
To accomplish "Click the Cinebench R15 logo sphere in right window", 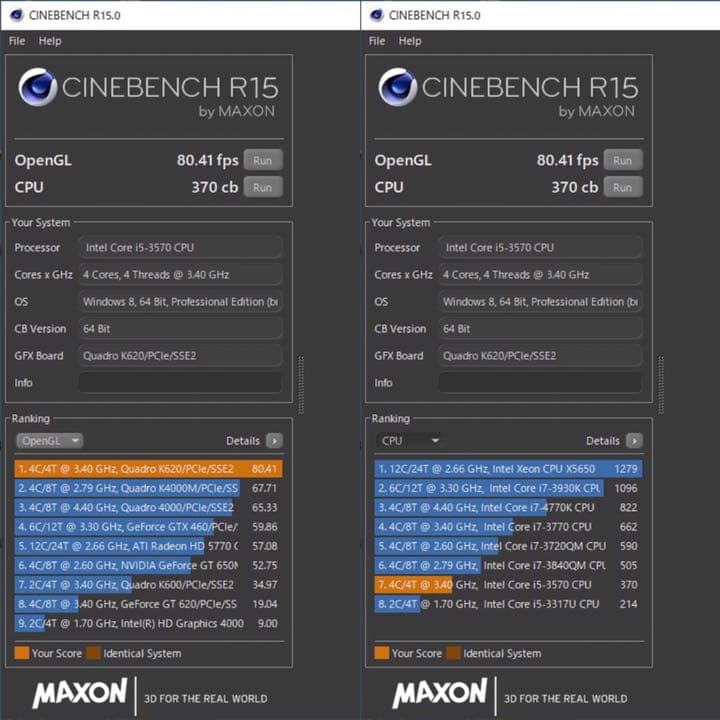I will [398, 87].
